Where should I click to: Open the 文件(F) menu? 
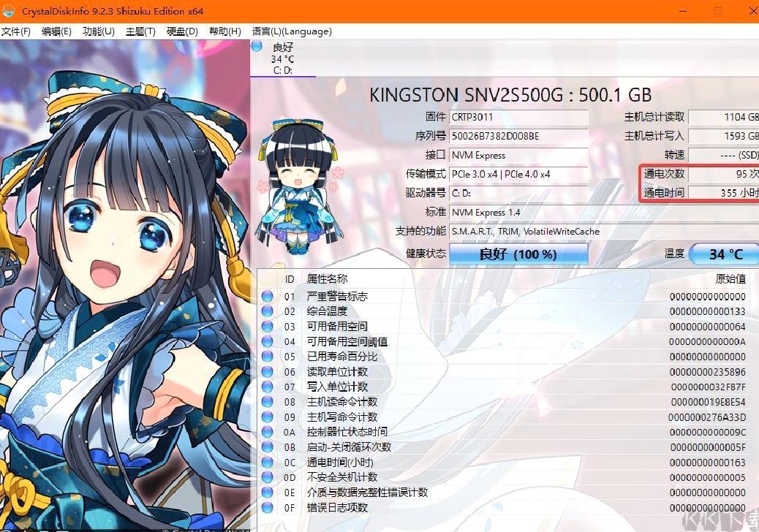click(15, 31)
